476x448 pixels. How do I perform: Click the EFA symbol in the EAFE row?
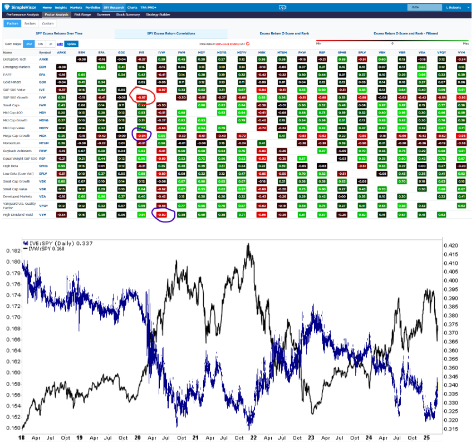point(42,75)
